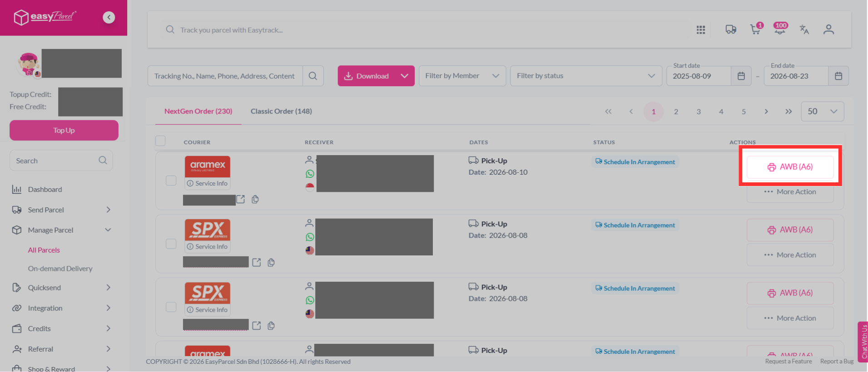This screenshot has height=372, width=868.
Task: Change the 50 per page dropdown
Action: [823, 112]
